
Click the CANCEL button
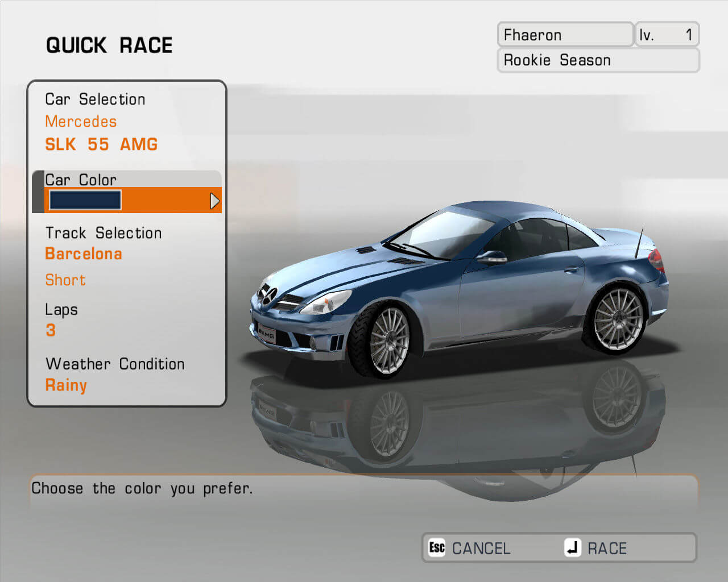pos(470,548)
